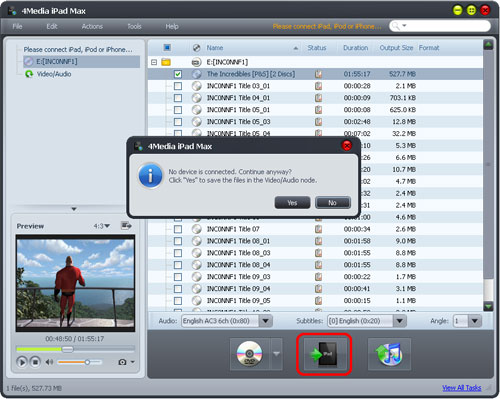Adjust the orange volume slider
Viewport: 500px width, 399px height.
(79, 362)
